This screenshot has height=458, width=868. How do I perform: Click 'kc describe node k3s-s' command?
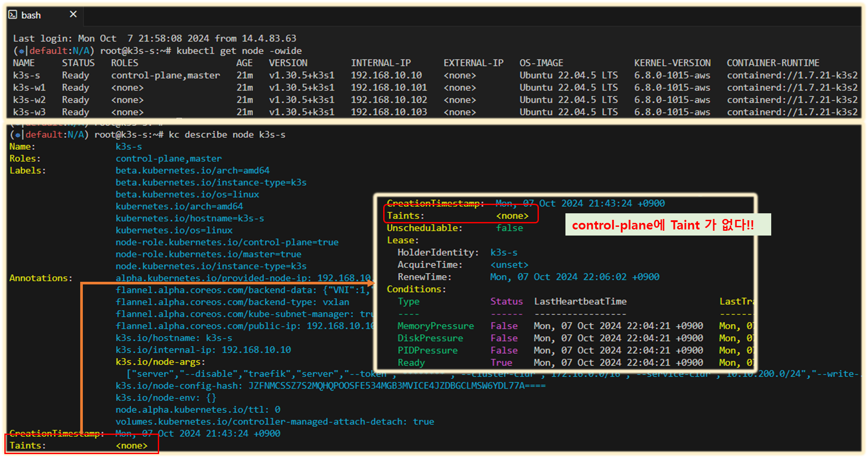[227, 135]
